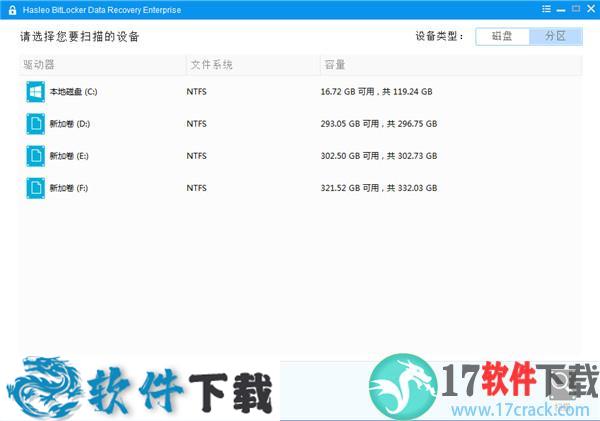The height and width of the screenshot is (421, 600).
Task: Open the menu list icon in title bar
Action: click(x=546, y=9)
